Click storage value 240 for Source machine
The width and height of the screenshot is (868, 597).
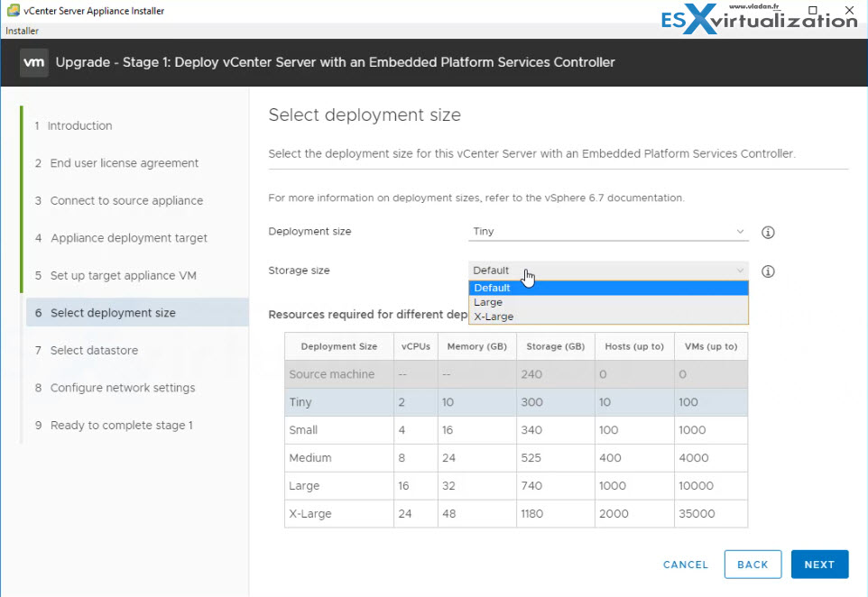click(531, 374)
